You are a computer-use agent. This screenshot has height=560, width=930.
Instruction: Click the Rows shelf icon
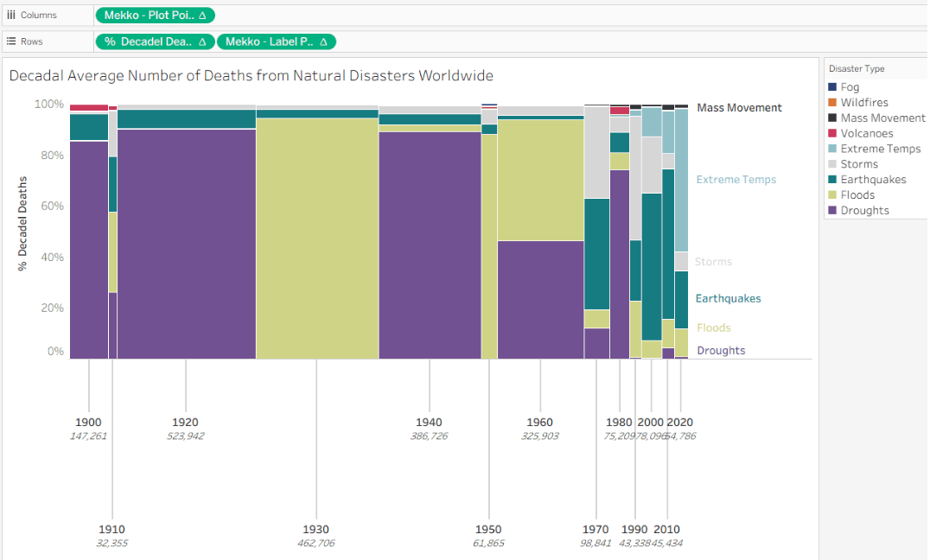(x=11, y=41)
